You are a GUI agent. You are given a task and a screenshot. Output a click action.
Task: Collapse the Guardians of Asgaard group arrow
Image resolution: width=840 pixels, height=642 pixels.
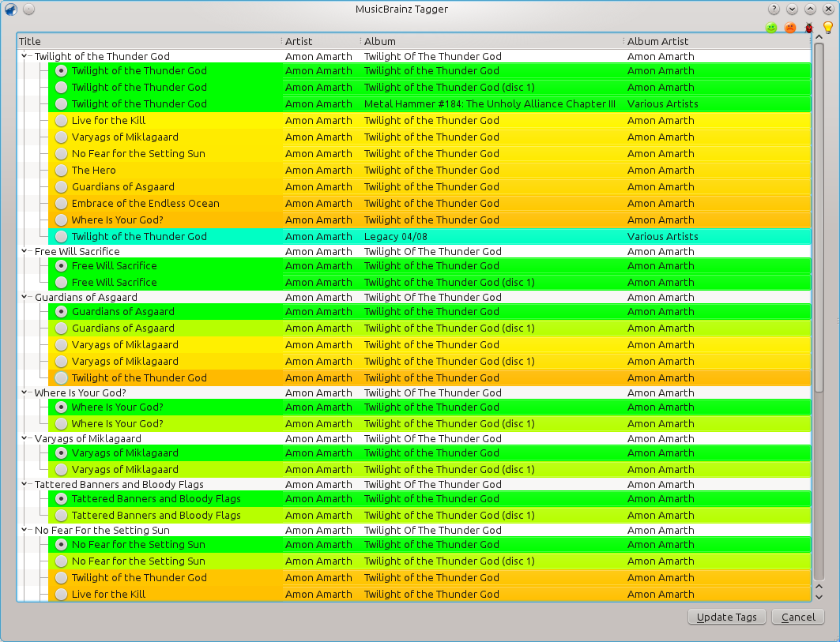tap(24, 297)
